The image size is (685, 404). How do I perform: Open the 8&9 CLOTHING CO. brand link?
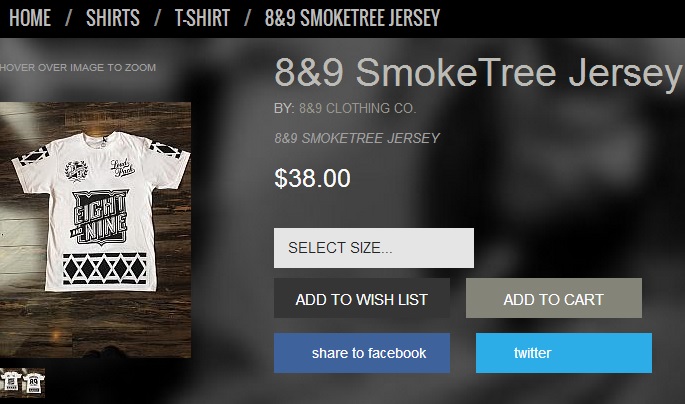[x=357, y=108]
